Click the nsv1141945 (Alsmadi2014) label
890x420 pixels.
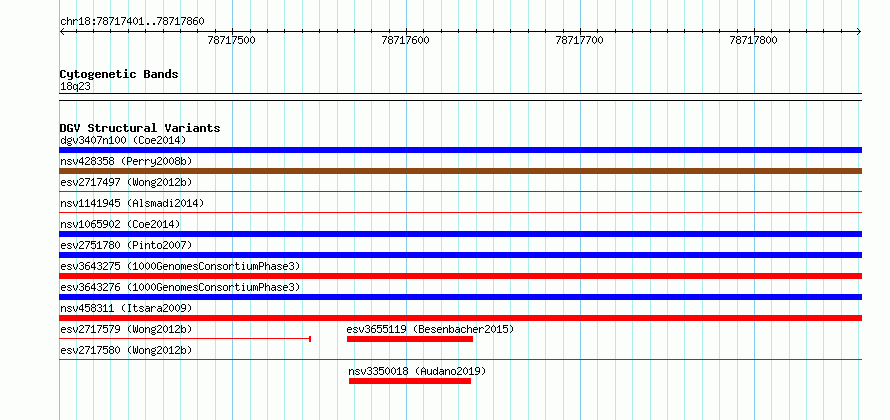tap(132, 203)
